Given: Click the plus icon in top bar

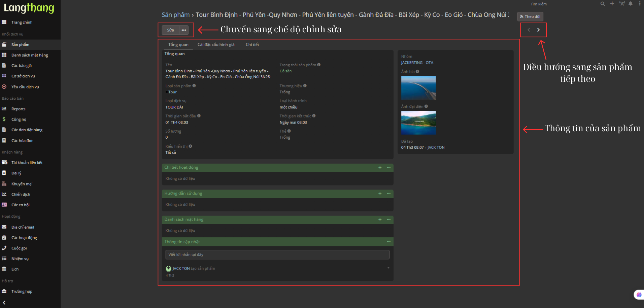Looking at the screenshot, I should coord(612,4).
